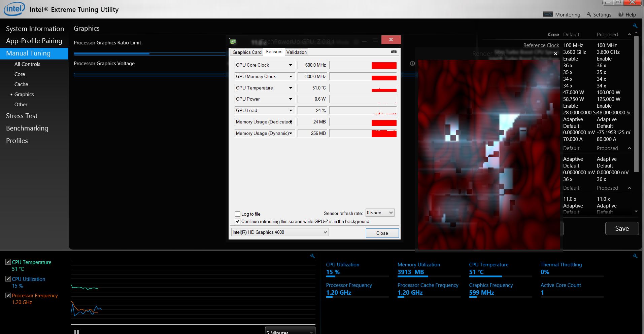The height and width of the screenshot is (334, 644).
Task: Collapse the section above 11.0 x row
Action: point(629,188)
